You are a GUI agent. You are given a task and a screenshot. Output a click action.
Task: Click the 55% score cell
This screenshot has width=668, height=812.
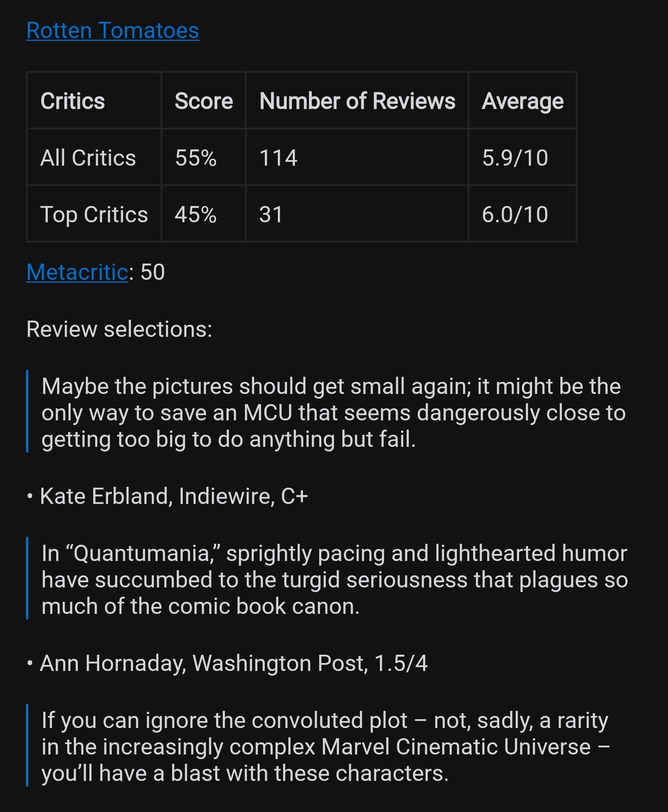[196, 158]
